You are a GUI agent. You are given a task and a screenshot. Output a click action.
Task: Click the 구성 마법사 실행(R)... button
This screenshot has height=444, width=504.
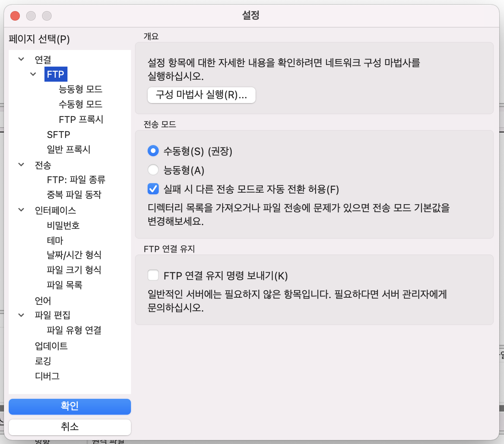pyautogui.click(x=201, y=95)
